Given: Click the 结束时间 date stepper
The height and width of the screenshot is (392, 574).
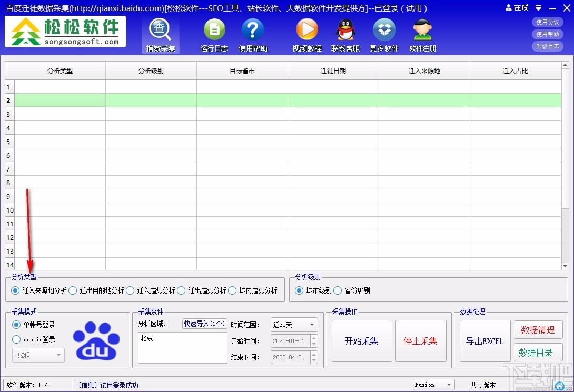Looking at the screenshot, I should point(314,357).
